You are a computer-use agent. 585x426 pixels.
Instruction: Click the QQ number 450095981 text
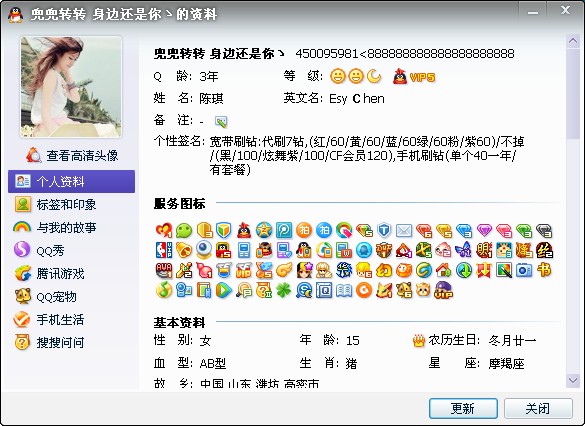click(x=327, y=54)
